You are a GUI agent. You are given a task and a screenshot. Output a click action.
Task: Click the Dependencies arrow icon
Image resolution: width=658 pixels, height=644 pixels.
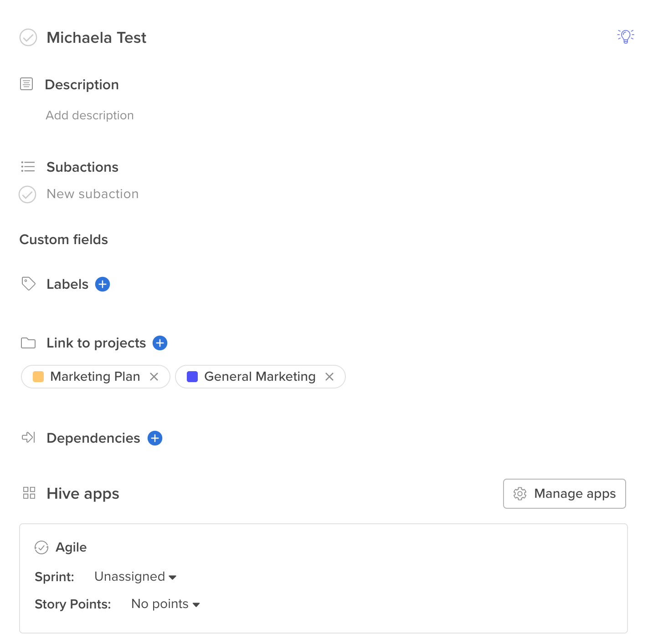pyautogui.click(x=28, y=438)
